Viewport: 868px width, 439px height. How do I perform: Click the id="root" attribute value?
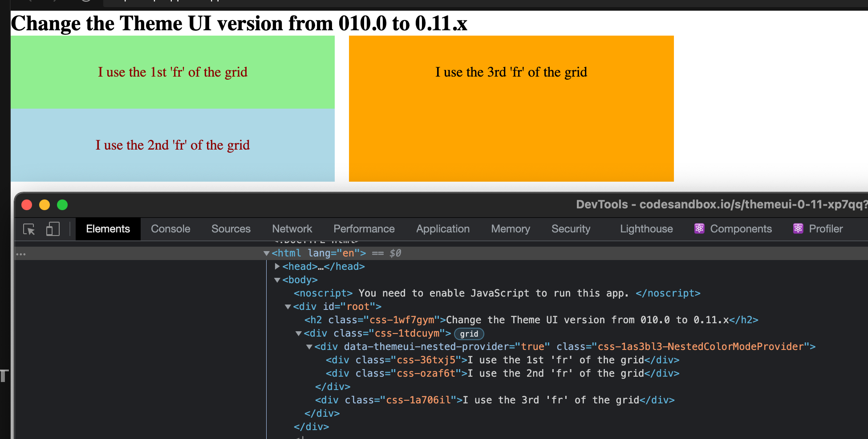click(x=358, y=307)
